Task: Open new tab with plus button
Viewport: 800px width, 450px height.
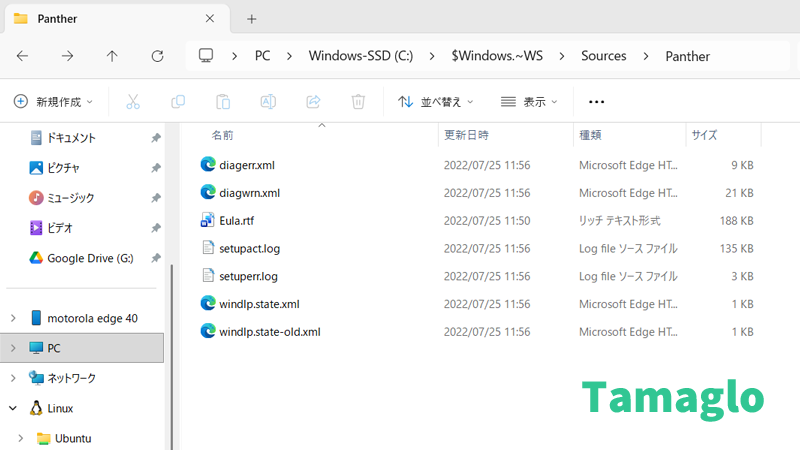Action: 252,19
